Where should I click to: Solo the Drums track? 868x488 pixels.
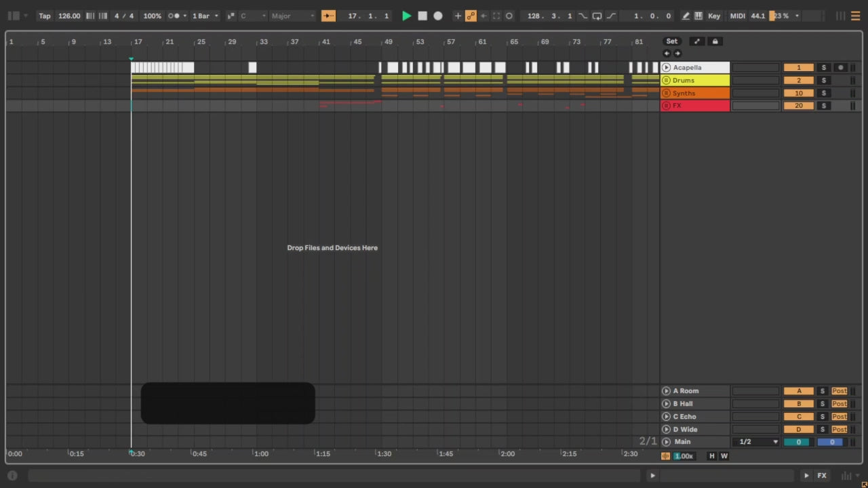(x=823, y=80)
